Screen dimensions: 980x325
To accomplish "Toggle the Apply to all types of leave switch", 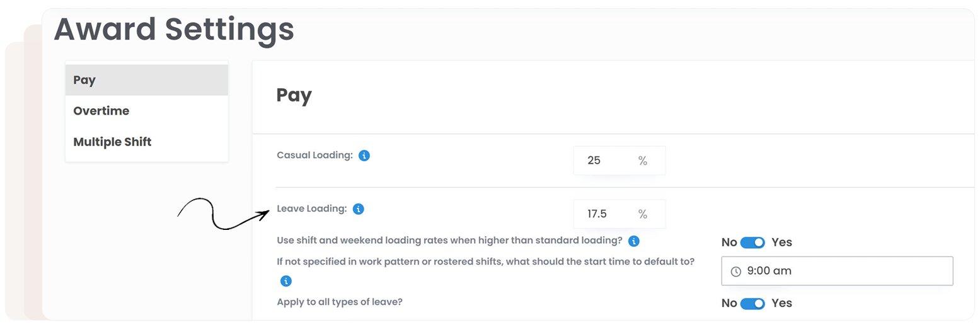I will (x=752, y=304).
